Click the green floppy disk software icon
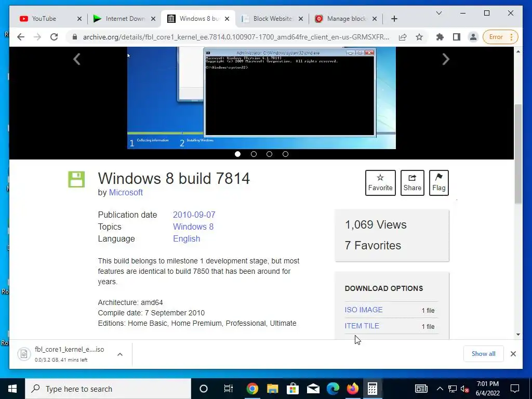 (76, 179)
